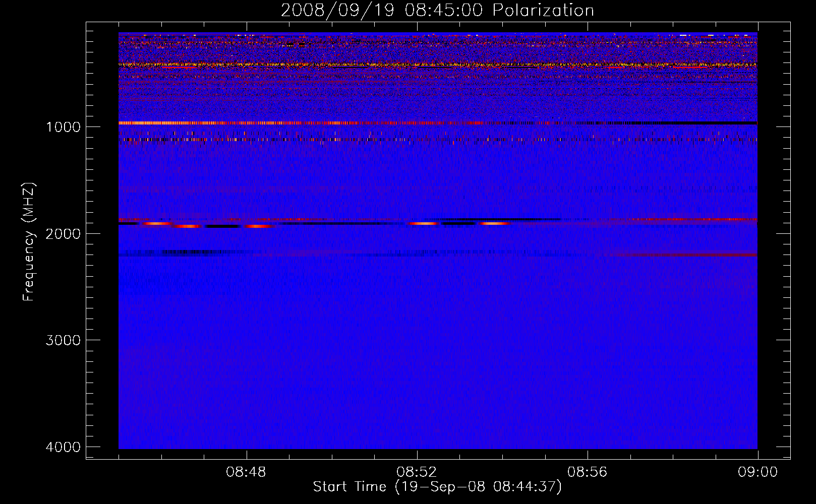Click the 2000 frequency tick label

click(x=63, y=233)
